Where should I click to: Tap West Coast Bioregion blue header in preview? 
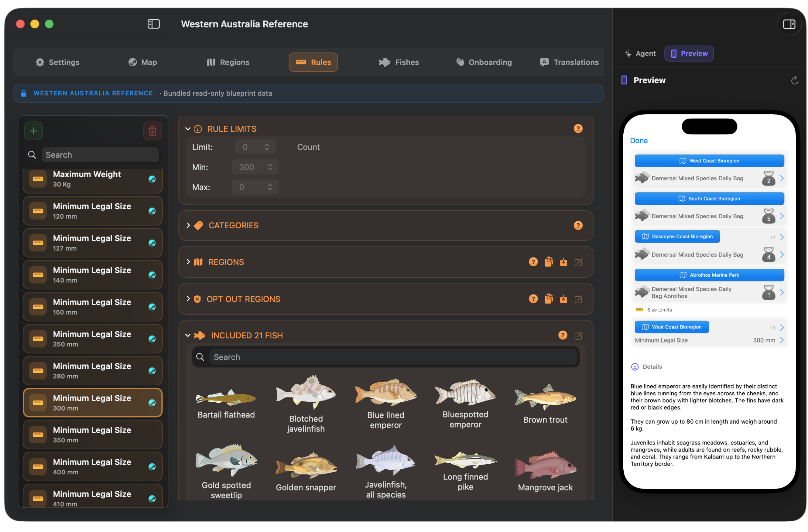[709, 161]
